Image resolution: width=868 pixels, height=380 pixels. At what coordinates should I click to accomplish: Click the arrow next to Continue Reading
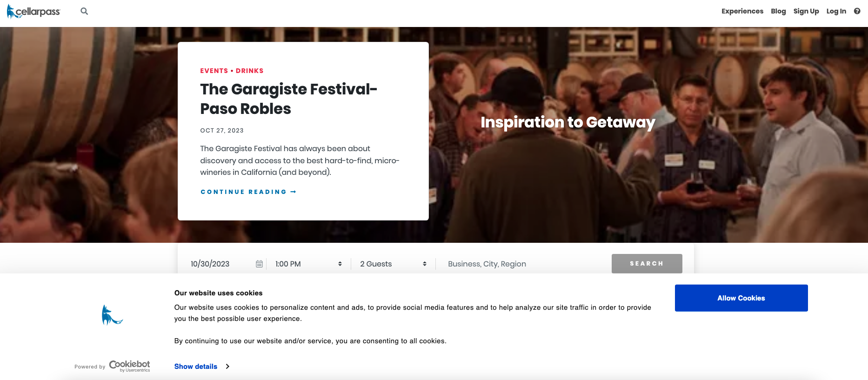click(x=293, y=192)
